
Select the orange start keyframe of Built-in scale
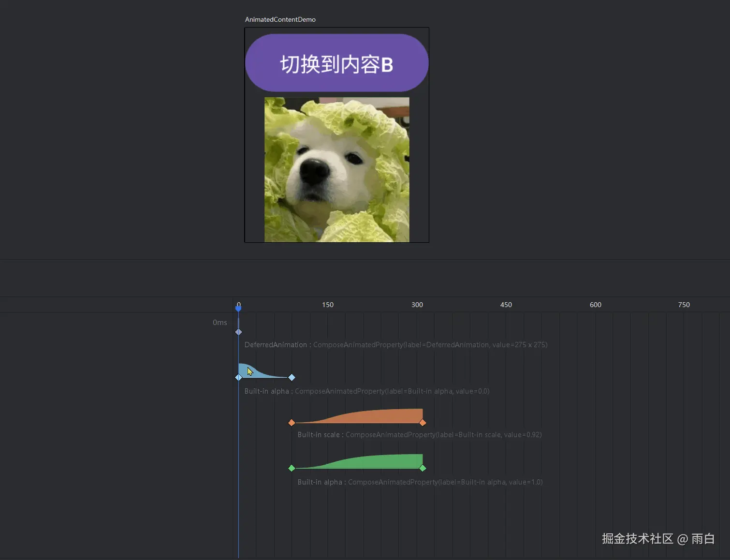292,422
